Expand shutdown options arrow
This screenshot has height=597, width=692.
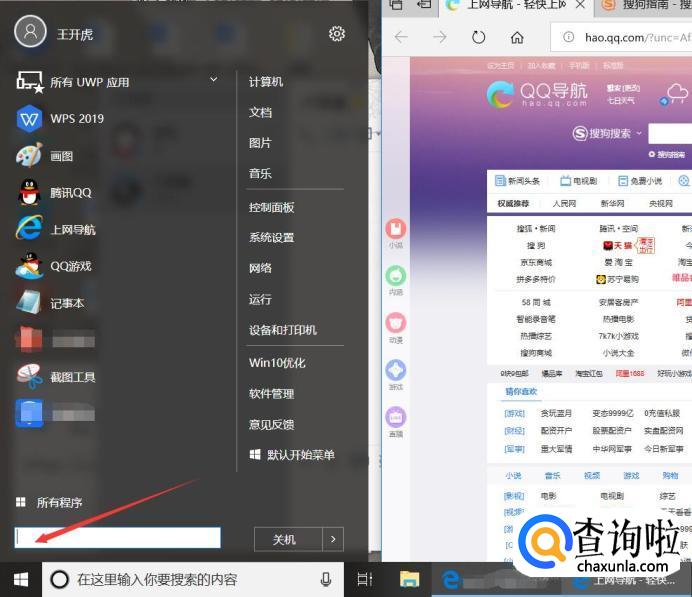click(x=333, y=539)
